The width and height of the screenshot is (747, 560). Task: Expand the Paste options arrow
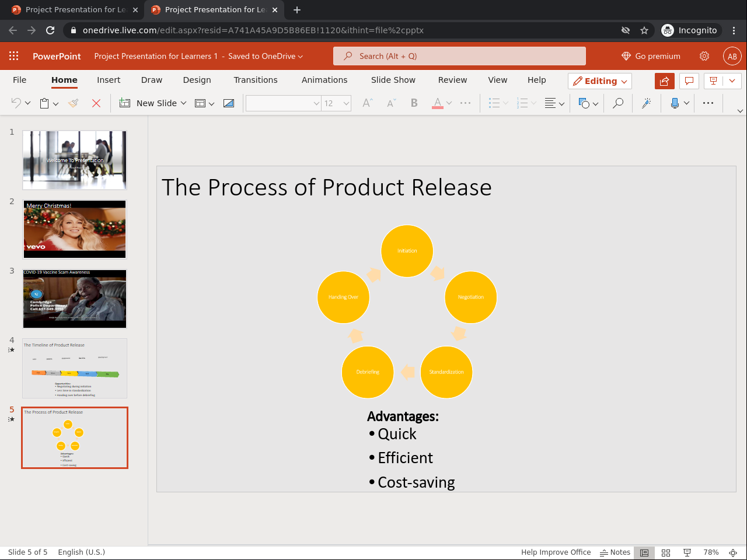coord(55,104)
